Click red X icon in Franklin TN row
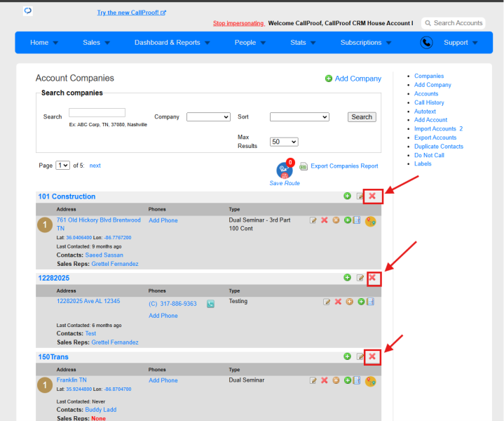504x421 pixels. point(325,380)
